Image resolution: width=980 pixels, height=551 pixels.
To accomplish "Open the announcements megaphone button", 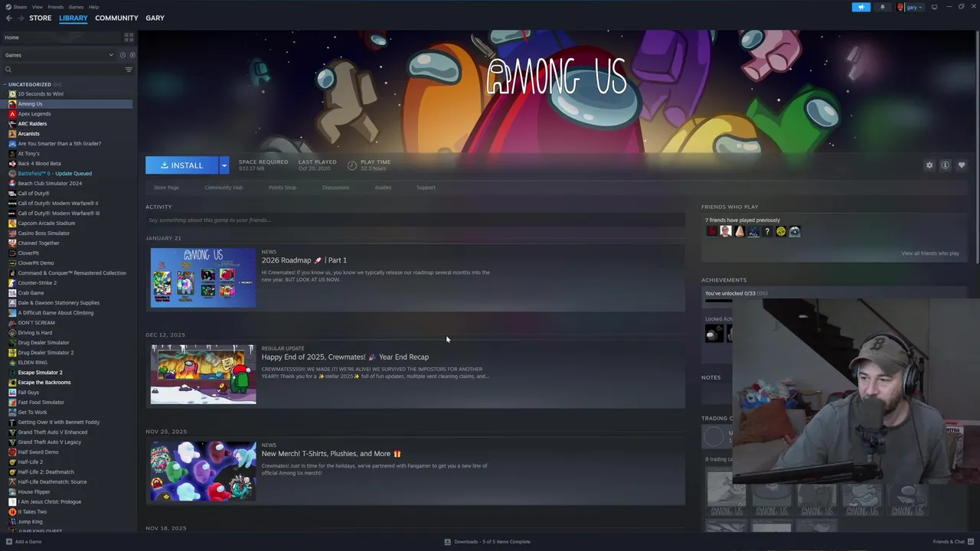I will tap(861, 7).
